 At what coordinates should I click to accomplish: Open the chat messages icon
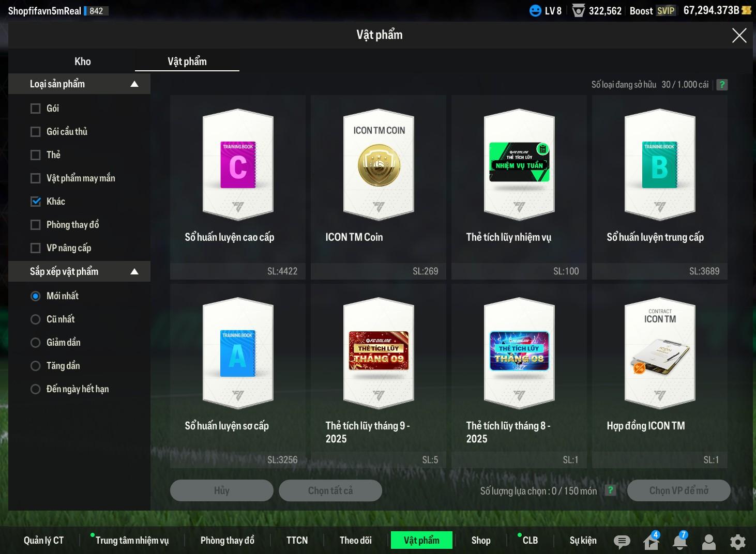(x=622, y=541)
